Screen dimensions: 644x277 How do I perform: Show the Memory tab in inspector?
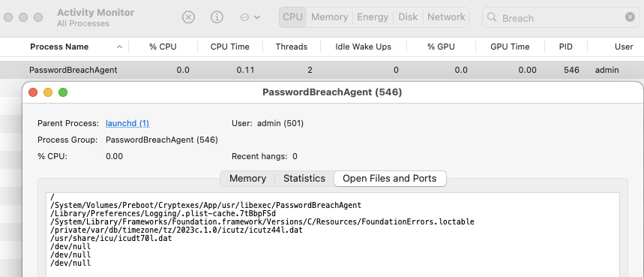point(247,179)
